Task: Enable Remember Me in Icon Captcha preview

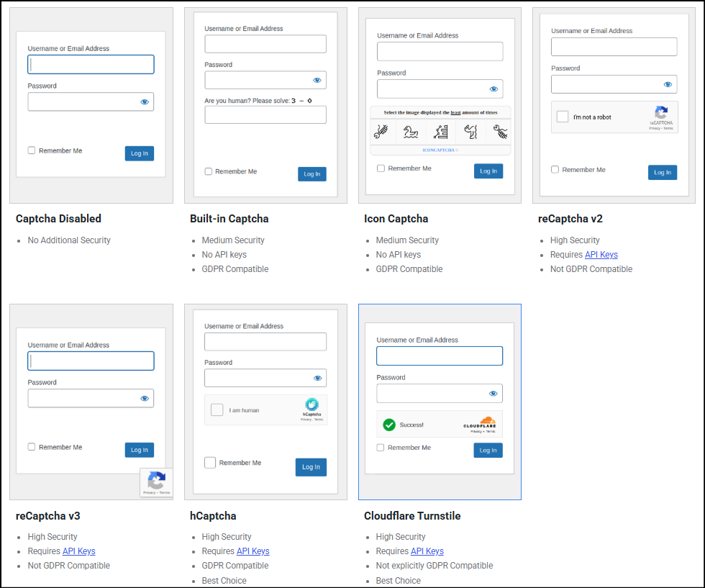Action: click(381, 168)
